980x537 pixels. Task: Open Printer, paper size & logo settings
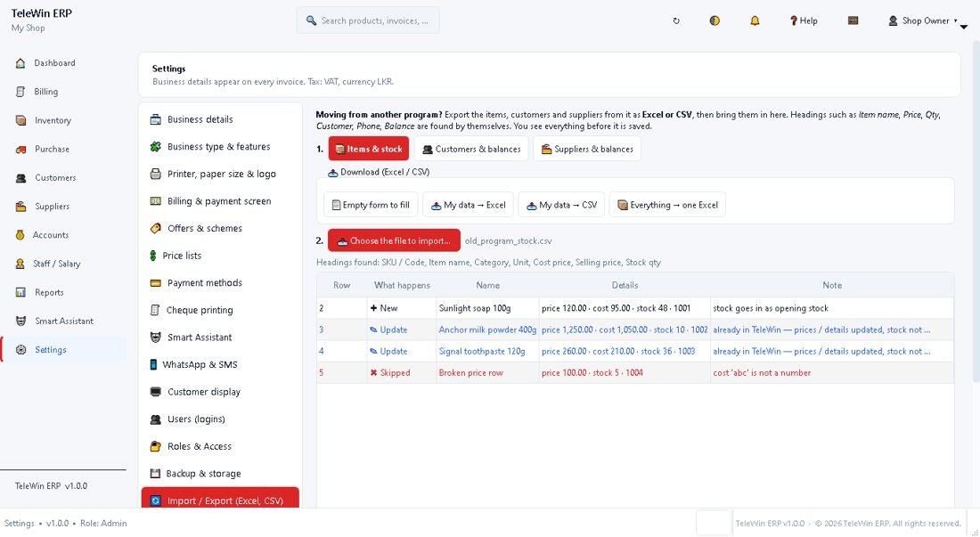point(220,175)
